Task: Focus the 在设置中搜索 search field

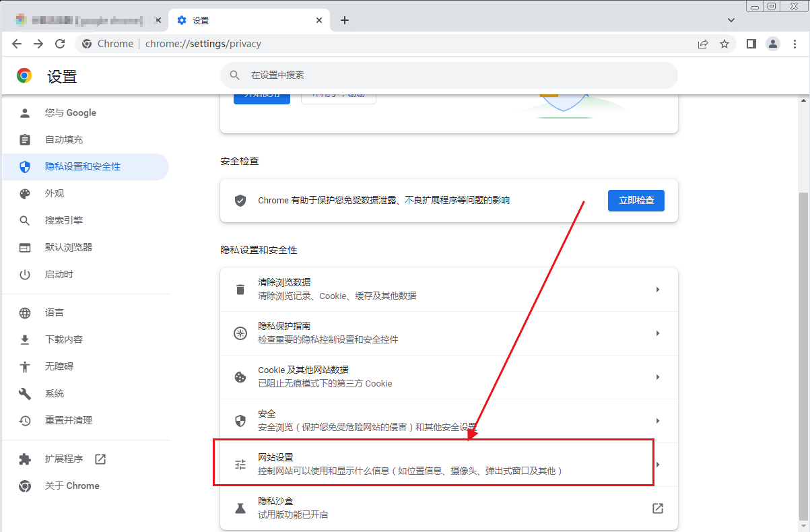Action: tap(448, 75)
